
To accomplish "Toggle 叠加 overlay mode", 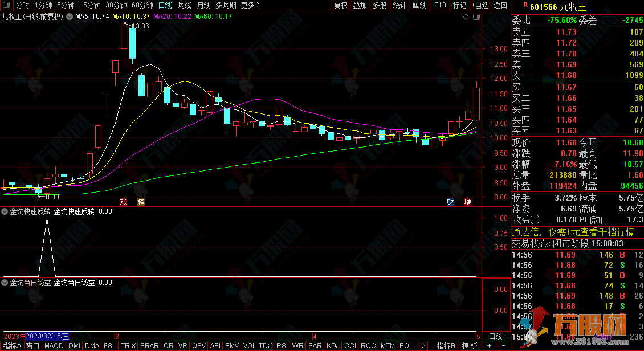I will tap(360, 5).
